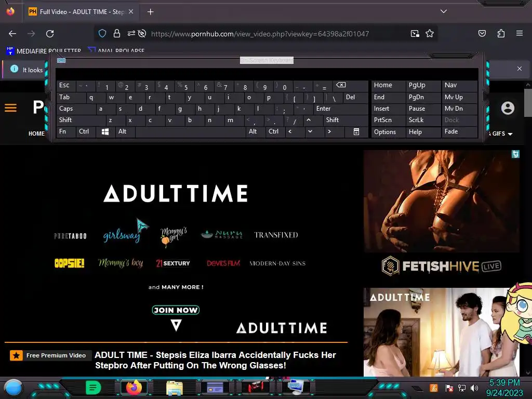Expand the GIFS dropdown in site menu
Viewport: 532px width, 399px height.
pyautogui.click(x=501, y=134)
